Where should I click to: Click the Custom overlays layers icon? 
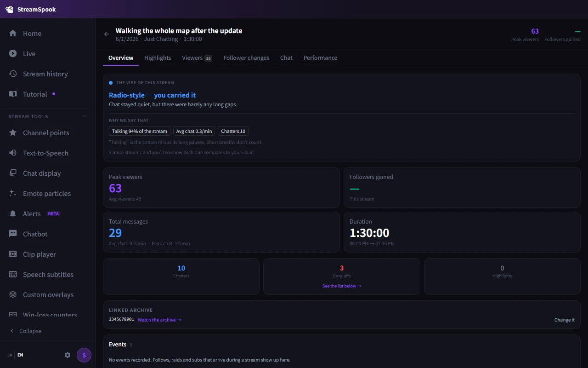click(x=13, y=294)
